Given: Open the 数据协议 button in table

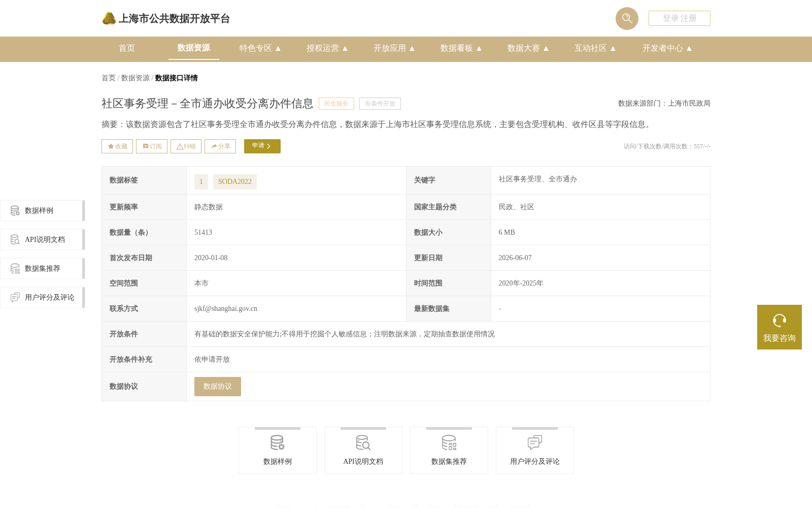Looking at the screenshot, I should (218, 387).
